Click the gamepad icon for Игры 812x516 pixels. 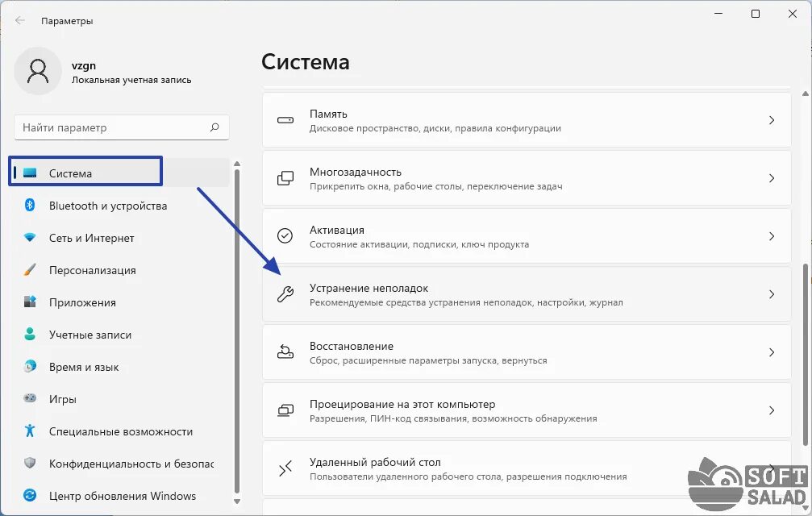click(30, 398)
